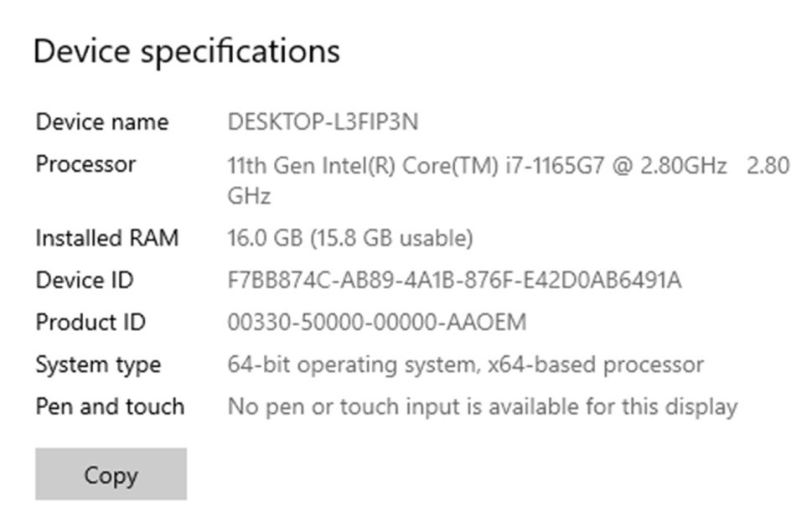Screen dimensions: 812x517
Task: Click the Device name label
Action: [x=101, y=122]
